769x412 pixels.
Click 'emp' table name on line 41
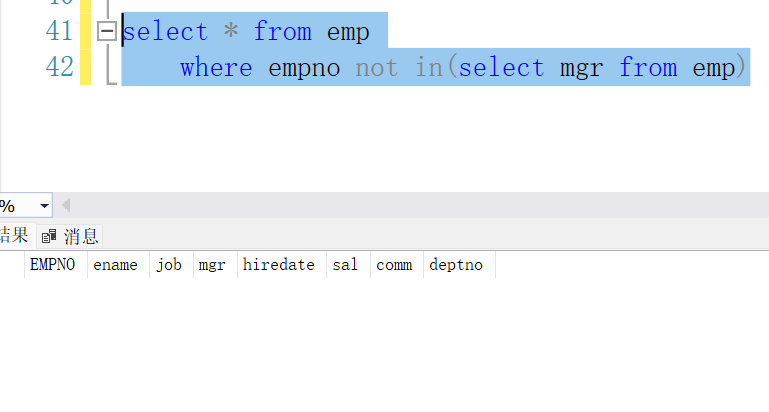(x=348, y=33)
